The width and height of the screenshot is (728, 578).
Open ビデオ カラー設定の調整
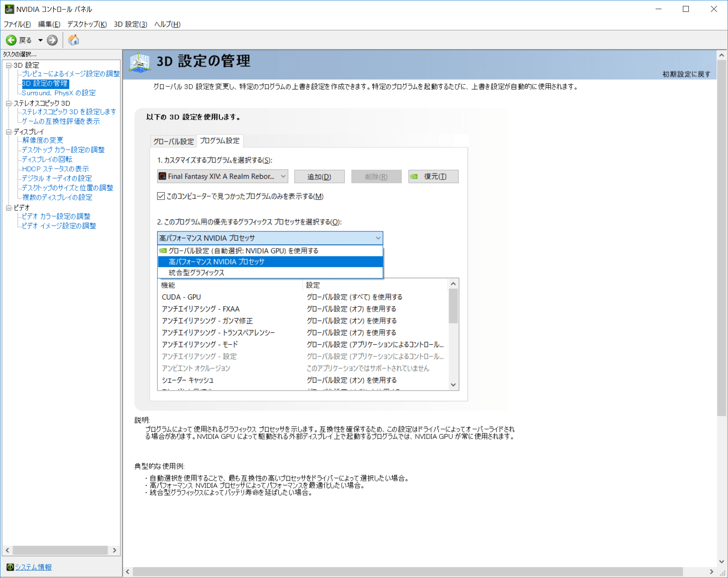point(56,216)
